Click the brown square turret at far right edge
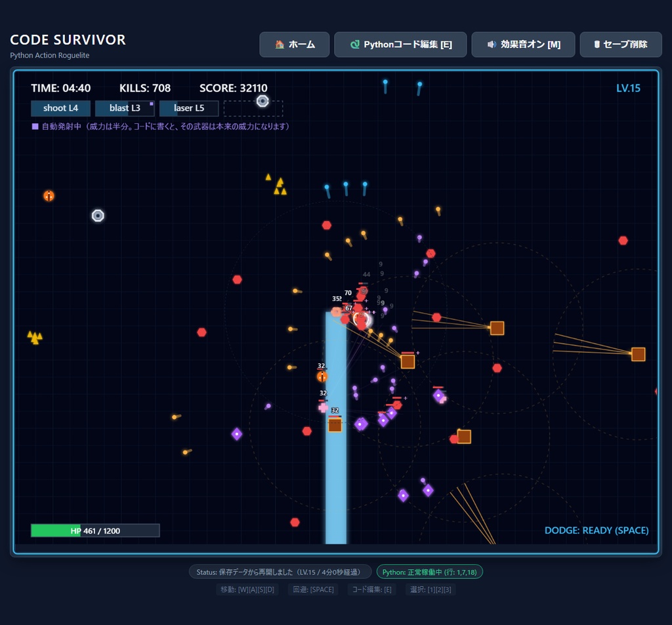Image resolution: width=672 pixels, height=625 pixels. pos(638,354)
